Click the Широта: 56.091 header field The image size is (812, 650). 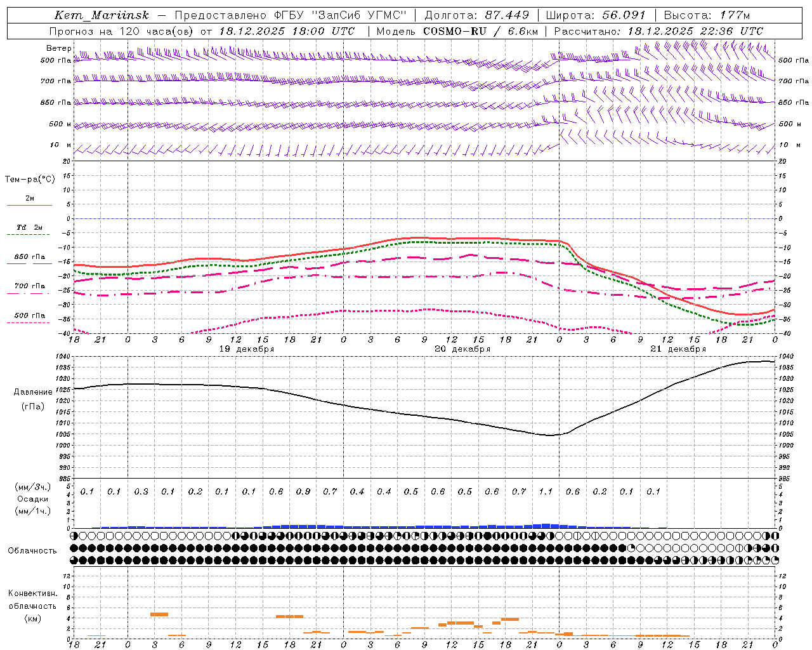tap(596, 15)
